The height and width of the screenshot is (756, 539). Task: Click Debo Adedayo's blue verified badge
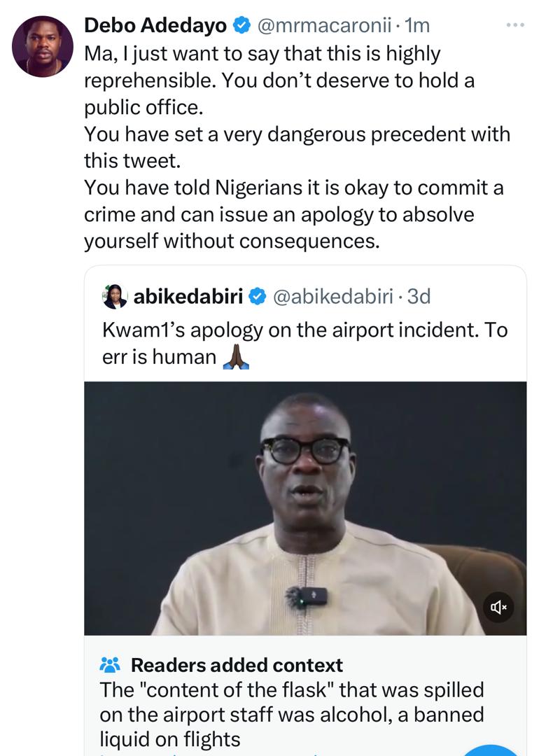click(241, 26)
